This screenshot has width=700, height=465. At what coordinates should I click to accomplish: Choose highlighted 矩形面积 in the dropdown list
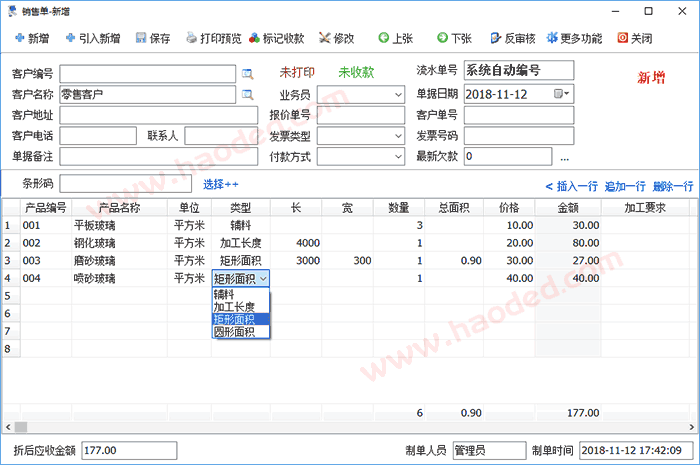(x=241, y=320)
